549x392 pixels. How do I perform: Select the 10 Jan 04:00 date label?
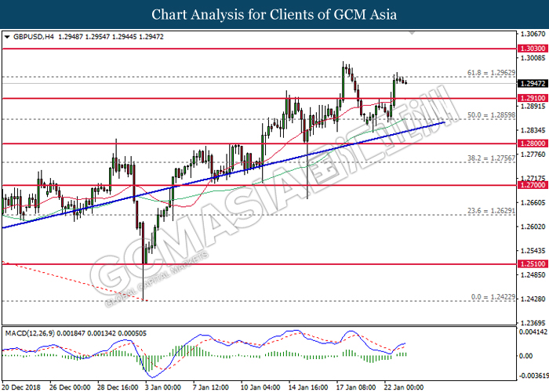tap(260, 387)
